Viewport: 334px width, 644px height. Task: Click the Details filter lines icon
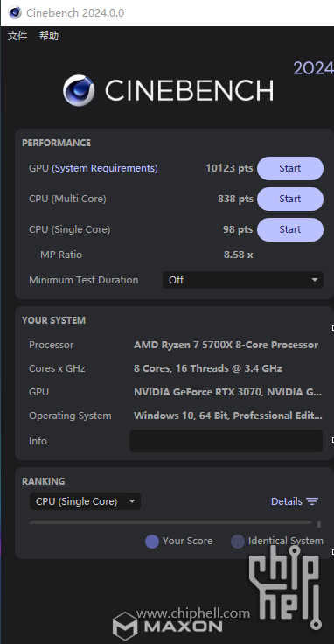coord(312,501)
